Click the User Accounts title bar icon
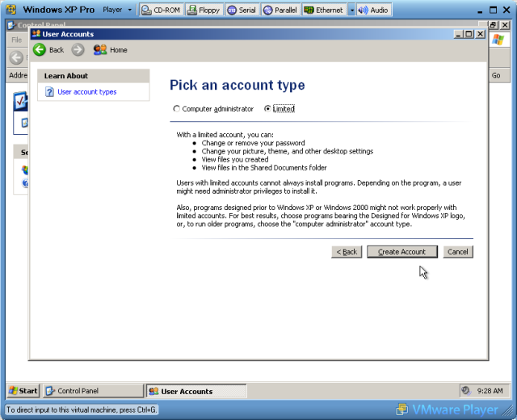The height and width of the screenshot is (420, 517). [x=36, y=34]
